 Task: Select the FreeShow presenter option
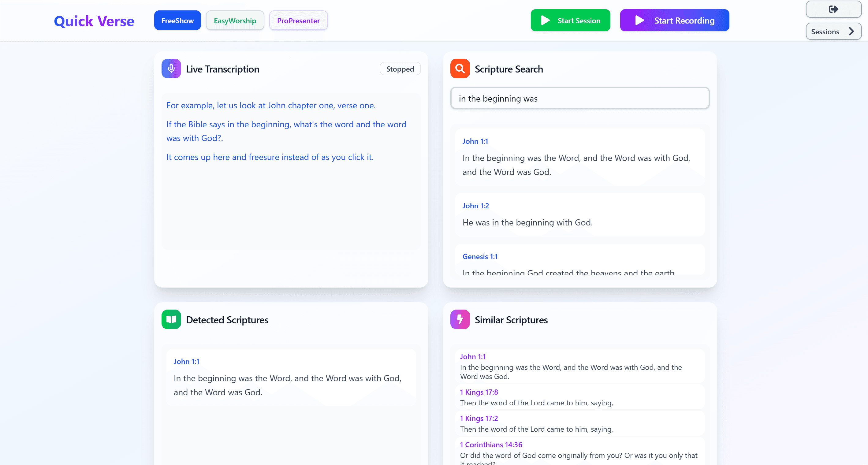[177, 20]
